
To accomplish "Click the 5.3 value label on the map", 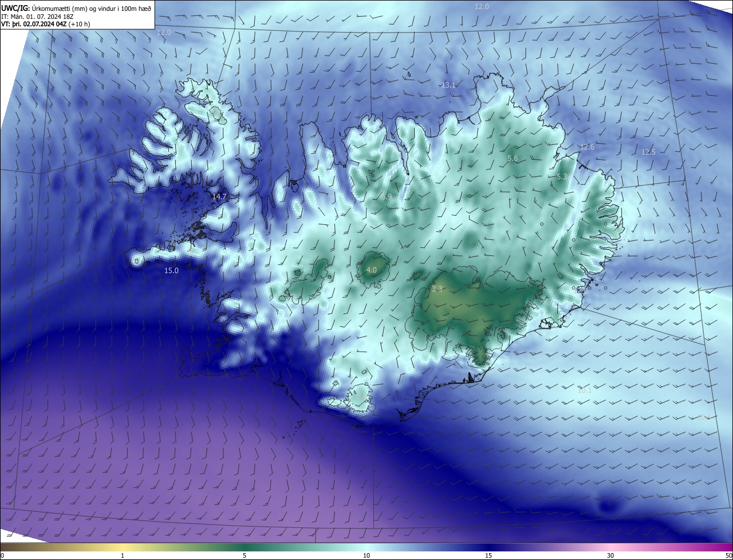I will [x=561, y=177].
